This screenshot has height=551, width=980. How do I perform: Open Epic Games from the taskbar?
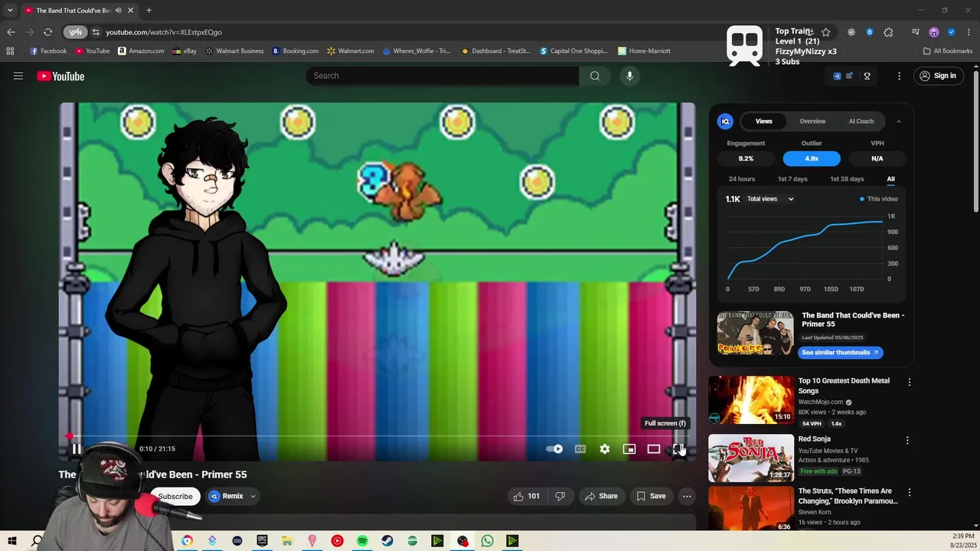262,541
